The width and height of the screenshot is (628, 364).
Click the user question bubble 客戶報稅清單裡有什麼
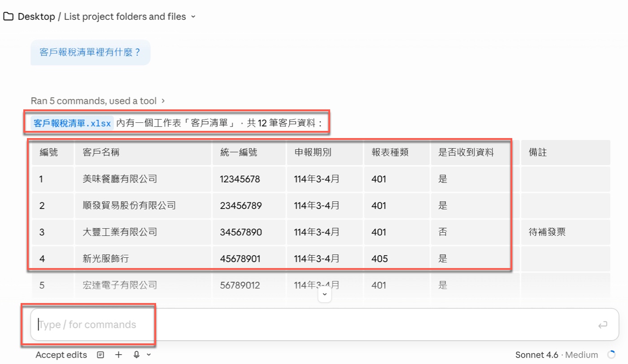pyautogui.click(x=90, y=52)
